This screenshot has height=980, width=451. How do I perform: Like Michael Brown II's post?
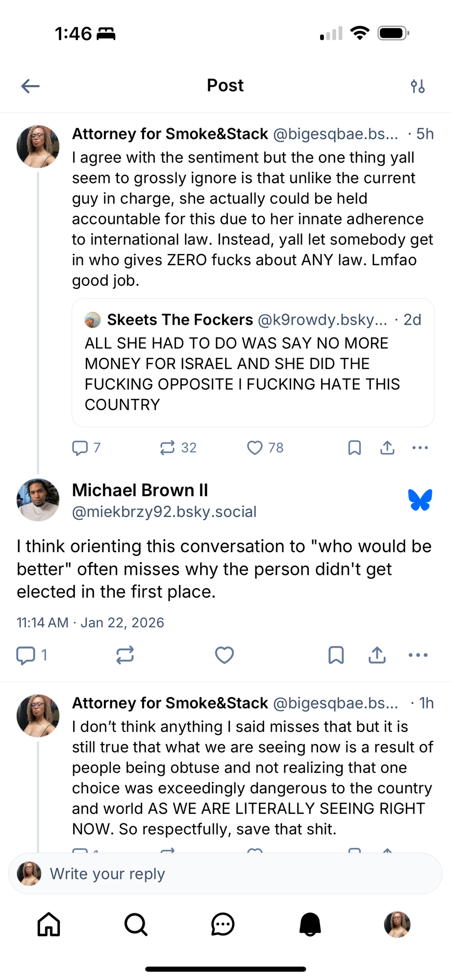click(225, 655)
